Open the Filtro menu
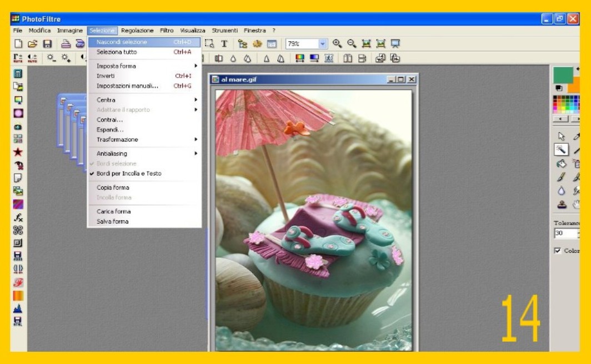 167,31
